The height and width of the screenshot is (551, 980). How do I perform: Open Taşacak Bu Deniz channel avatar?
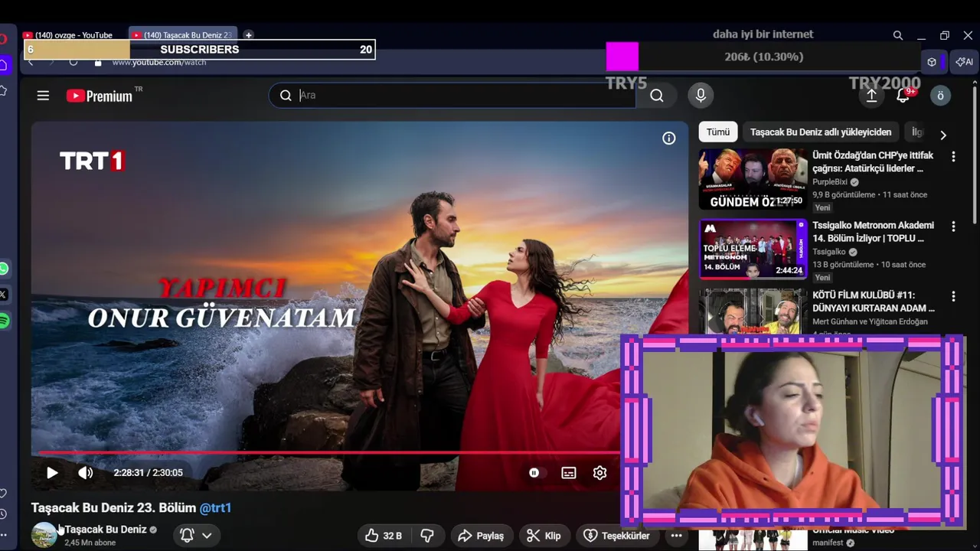tap(44, 535)
